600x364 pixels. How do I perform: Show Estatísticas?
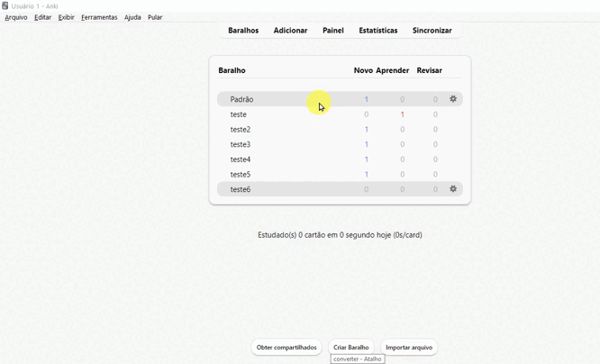pos(378,31)
